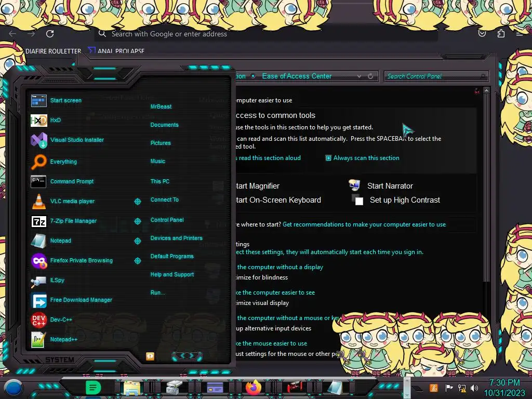This screenshot has height=399, width=532.
Task: Click the Start orb on taskbar
Action: 14,388
